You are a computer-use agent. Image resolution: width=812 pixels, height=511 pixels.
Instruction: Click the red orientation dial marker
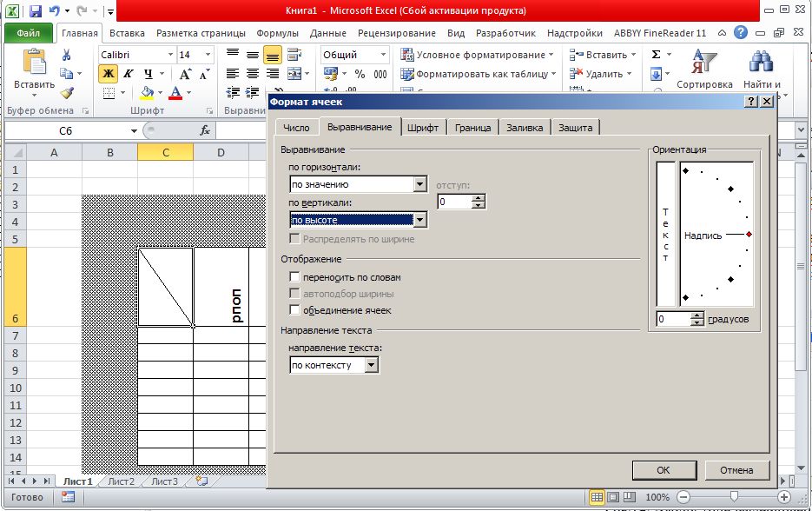pyautogui.click(x=749, y=235)
